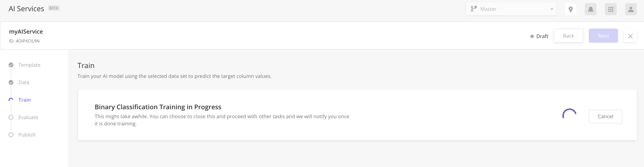Click the lightbulb tips icon

[570, 9]
